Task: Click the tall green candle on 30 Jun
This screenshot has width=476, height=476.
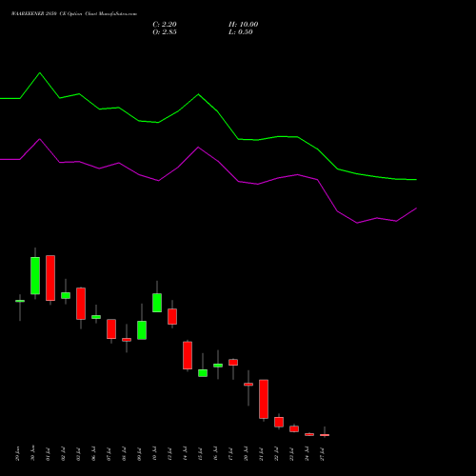Action: [x=35, y=275]
